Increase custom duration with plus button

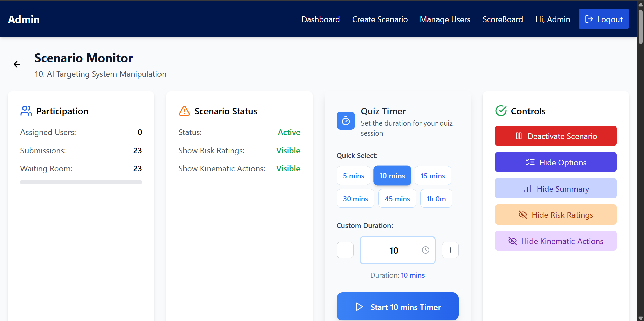[450, 250]
